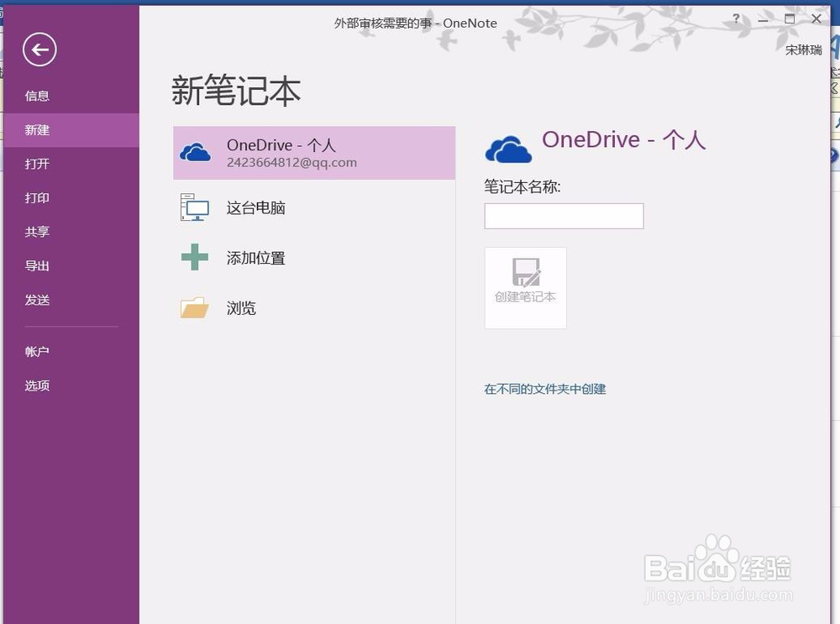Choose 发送 in the sidebar
The width and height of the screenshot is (840, 624).
pos(37,300)
